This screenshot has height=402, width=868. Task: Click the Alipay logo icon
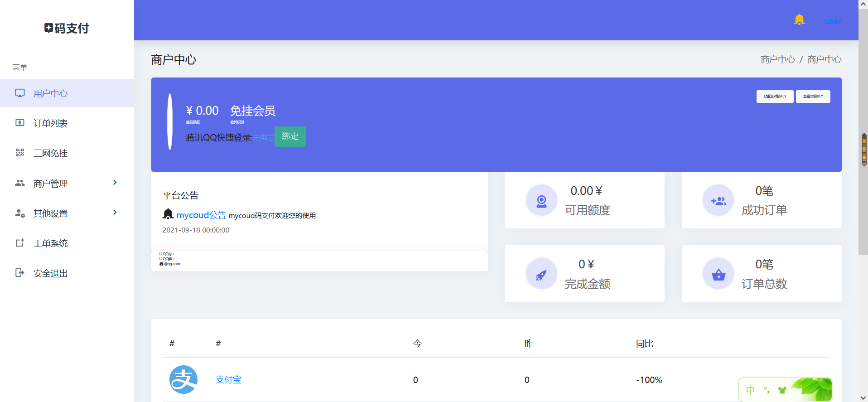pyautogui.click(x=183, y=379)
